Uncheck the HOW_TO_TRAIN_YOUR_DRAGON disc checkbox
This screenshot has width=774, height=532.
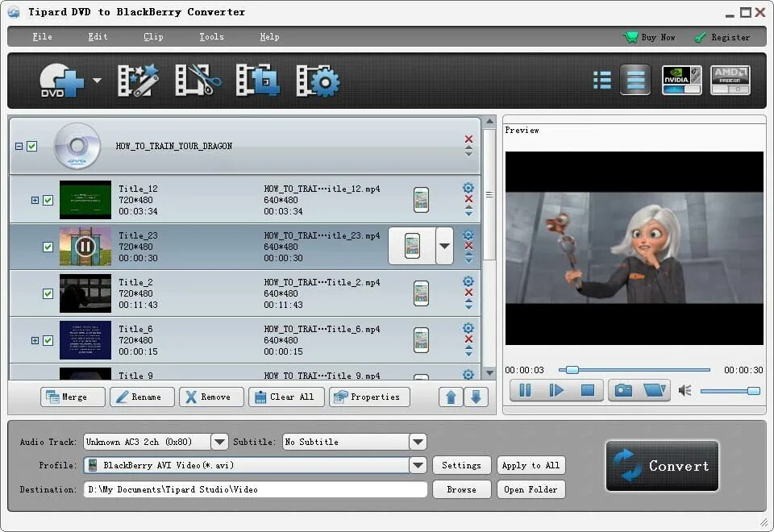[32, 146]
